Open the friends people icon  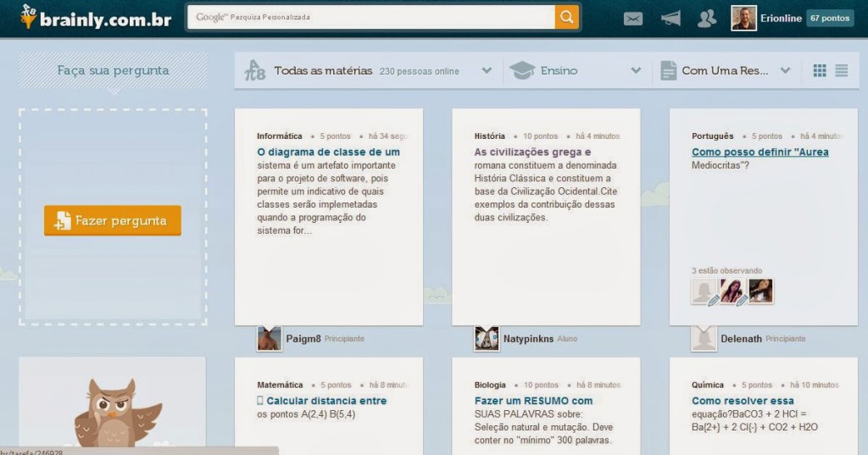click(706, 19)
